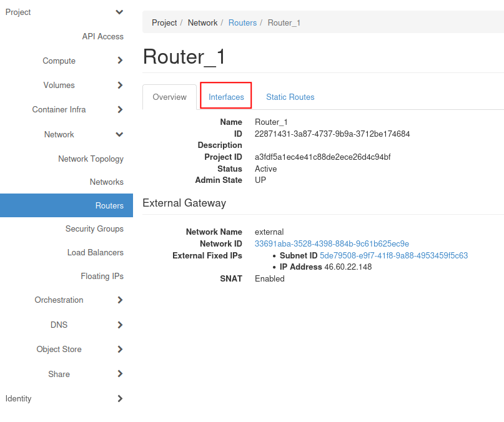Expand the Compute menu chevron
The image size is (504, 422).
click(x=120, y=61)
